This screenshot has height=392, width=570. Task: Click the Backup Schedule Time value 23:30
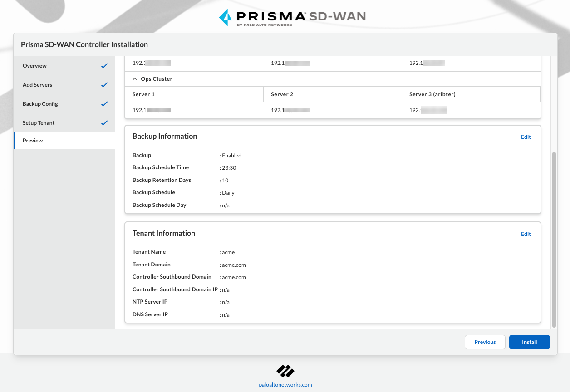[229, 168]
